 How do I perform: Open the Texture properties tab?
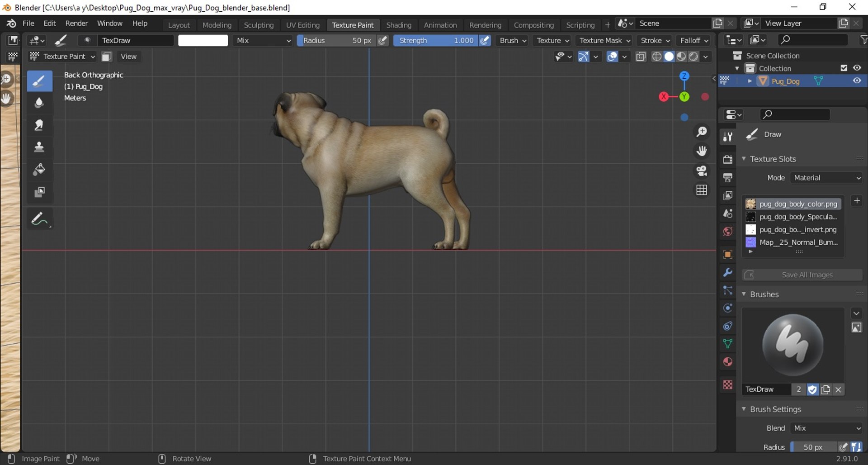coord(727,384)
